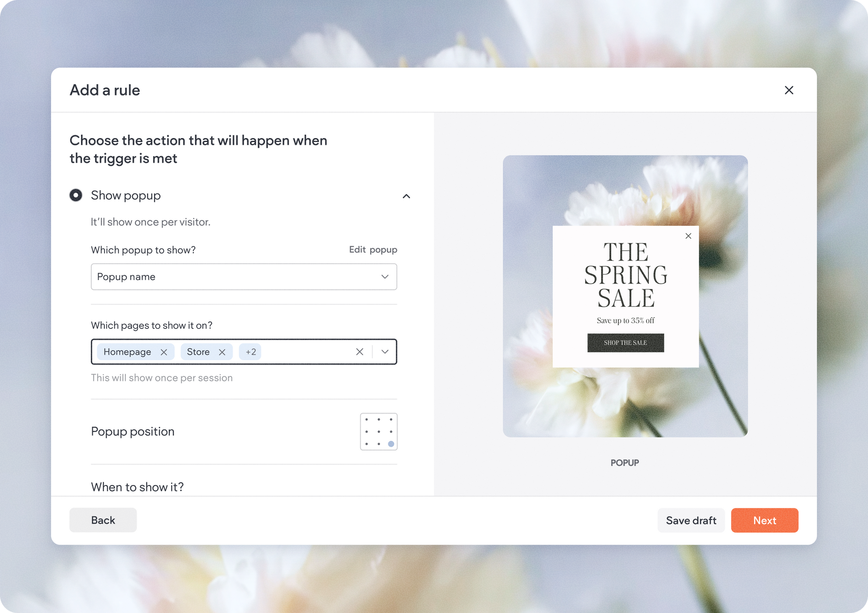Click the POPUP caption under preview
The image size is (868, 613).
(x=625, y=463)
